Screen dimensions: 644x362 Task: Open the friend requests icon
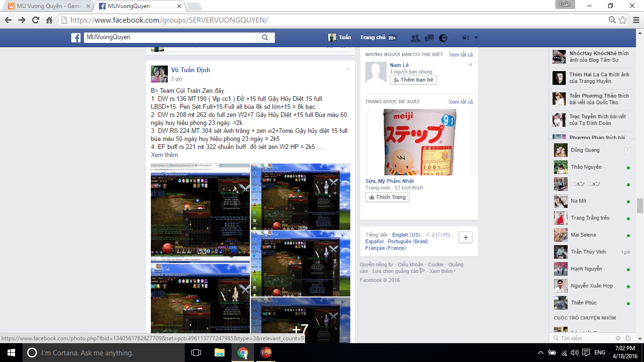415,38
